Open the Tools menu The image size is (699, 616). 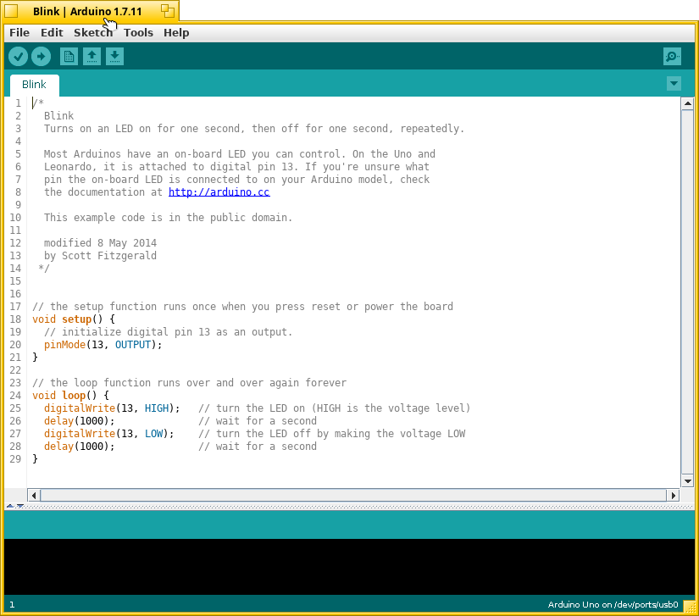pyautogui.click(x=138, y=32)
